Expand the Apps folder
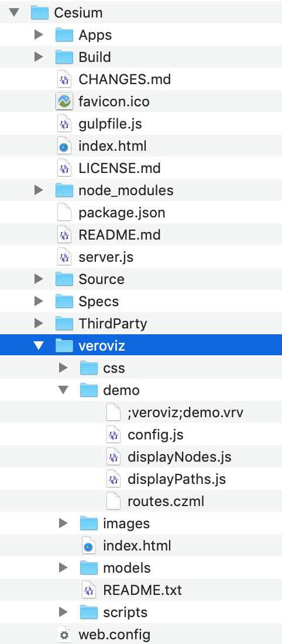This screenshot has height=644, width=282. click(x=39, y=34)
